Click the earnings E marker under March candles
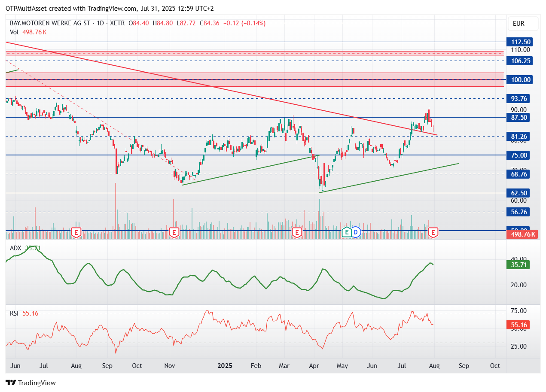 (x=296, y=233)
